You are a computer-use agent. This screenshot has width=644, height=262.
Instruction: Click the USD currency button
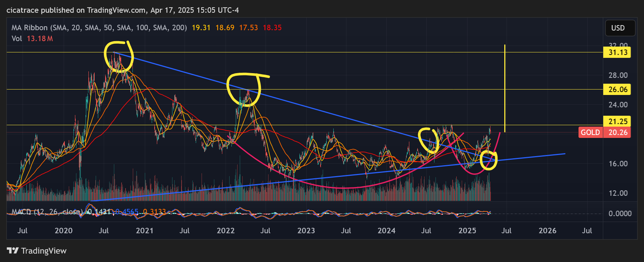(x=620, y=28)
